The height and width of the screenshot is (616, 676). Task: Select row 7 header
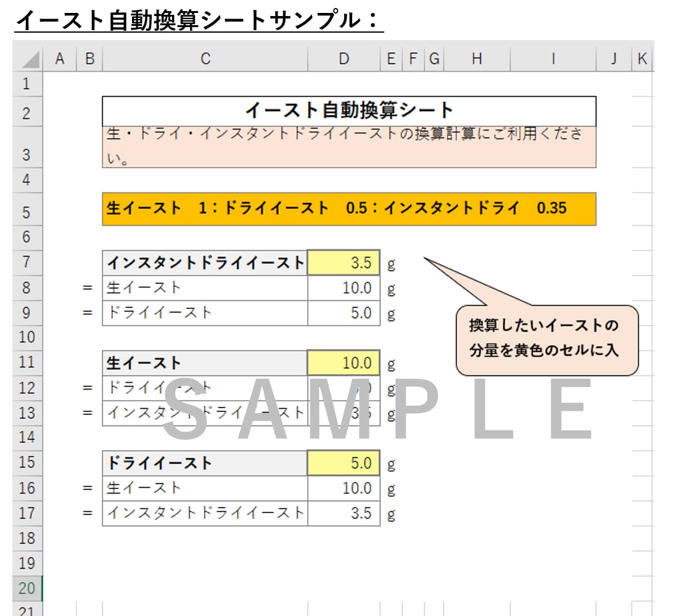pyautogui.click(x=27, y=263)
